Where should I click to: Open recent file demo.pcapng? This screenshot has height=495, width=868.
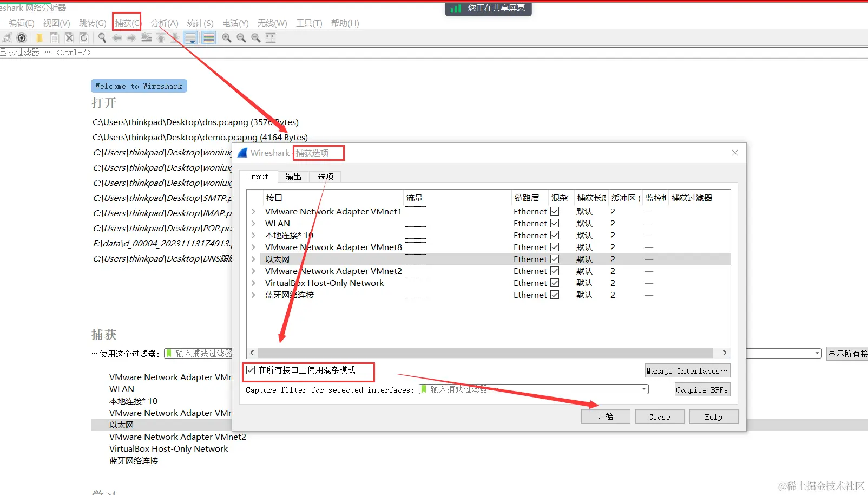pos(200,138)
